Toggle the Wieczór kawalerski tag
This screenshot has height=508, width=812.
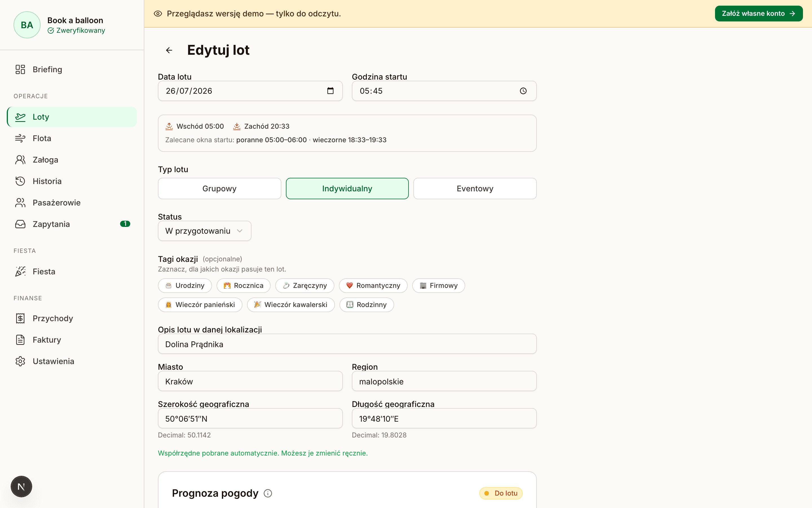(291, 305)
